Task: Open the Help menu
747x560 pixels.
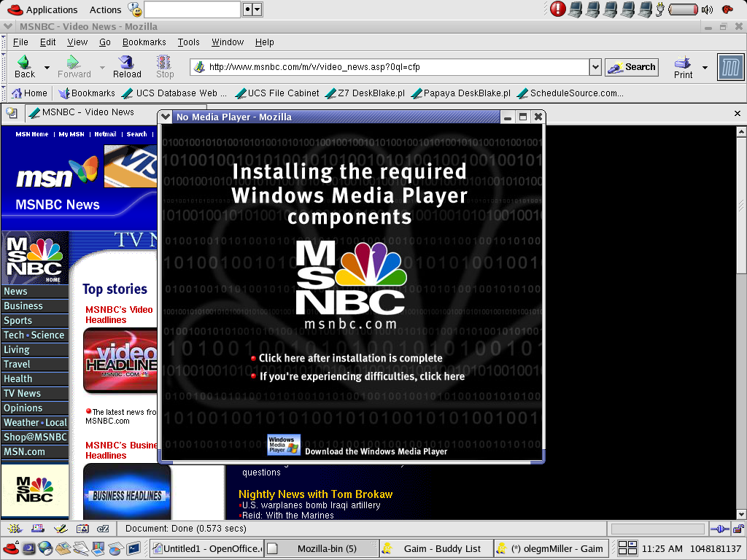Action: pyautogui.click(x=264, y=42)
